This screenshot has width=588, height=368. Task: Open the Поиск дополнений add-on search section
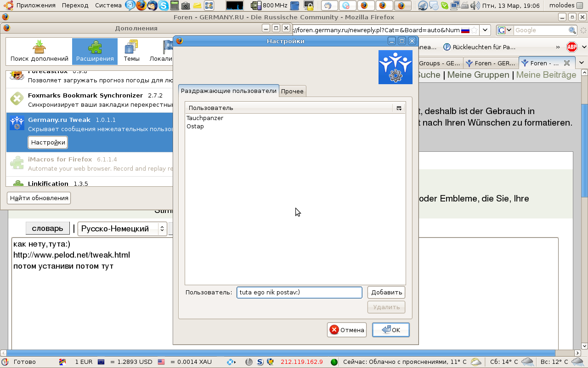[39, 51]
